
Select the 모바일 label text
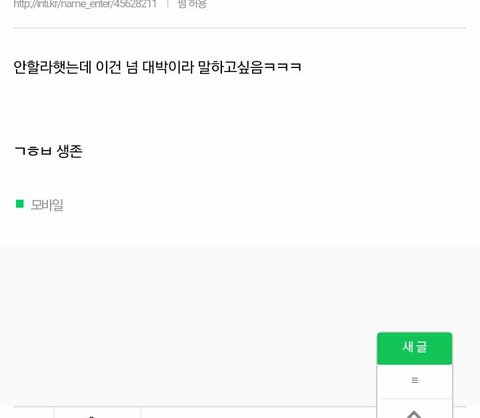47,204
